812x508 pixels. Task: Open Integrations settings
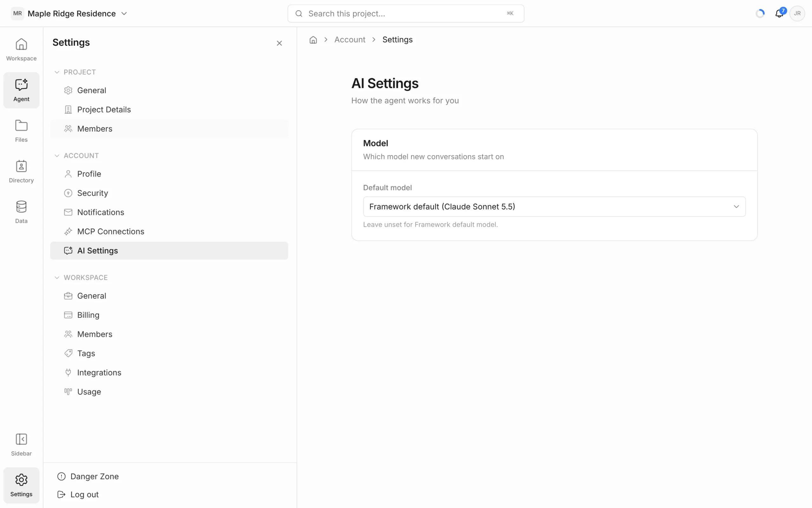click(169, 372)
